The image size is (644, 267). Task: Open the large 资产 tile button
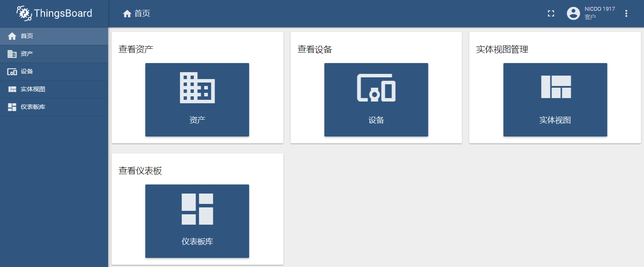(197, 100)
